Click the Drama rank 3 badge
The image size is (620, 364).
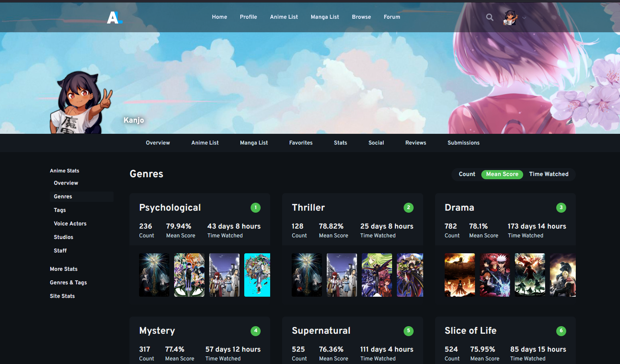click(x=561, y=207)
